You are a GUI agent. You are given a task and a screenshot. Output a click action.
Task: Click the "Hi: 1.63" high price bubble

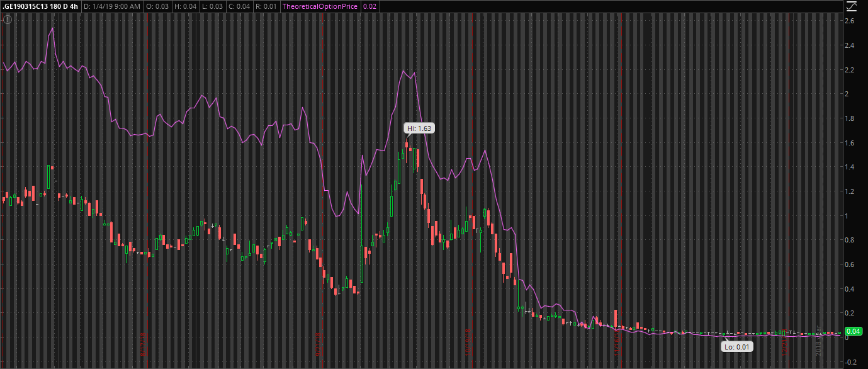pyautogui.click(x=419, y=127)
